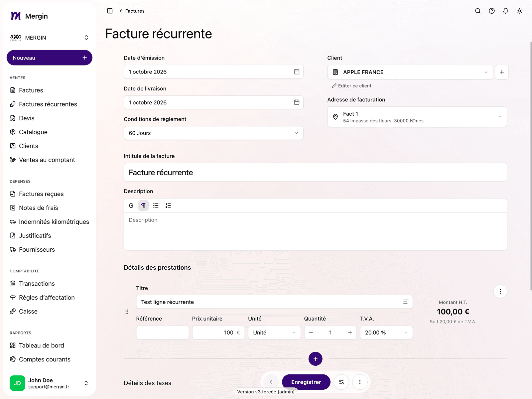The height and width of the screenshot is (399, 532).
Task: Expand John Doe account menu
Action: pyautogui.click(x=50, y=383)
